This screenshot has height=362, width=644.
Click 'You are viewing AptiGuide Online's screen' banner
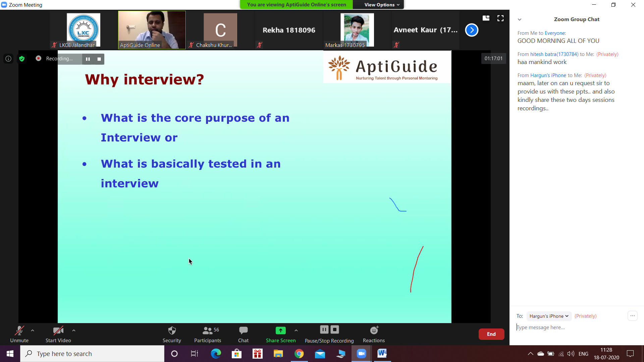coord(297,5)
